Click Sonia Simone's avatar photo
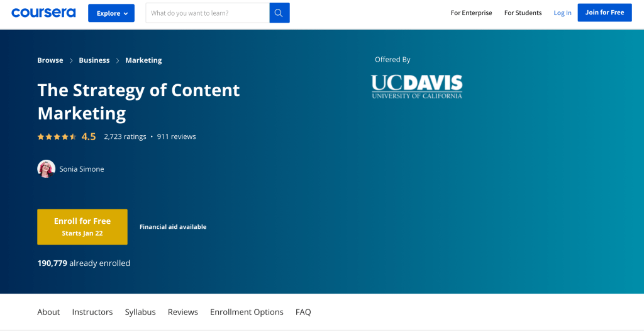644x332 pixels. 47,169
